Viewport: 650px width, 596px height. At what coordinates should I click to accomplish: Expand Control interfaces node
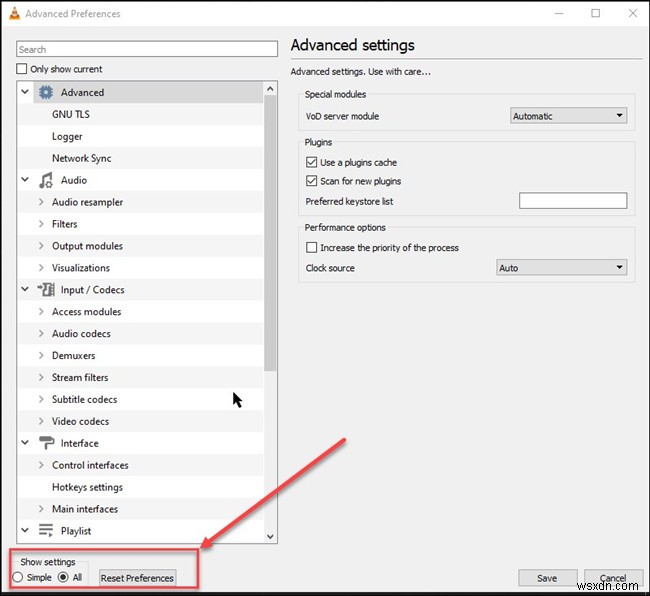[x=41, y=465]
